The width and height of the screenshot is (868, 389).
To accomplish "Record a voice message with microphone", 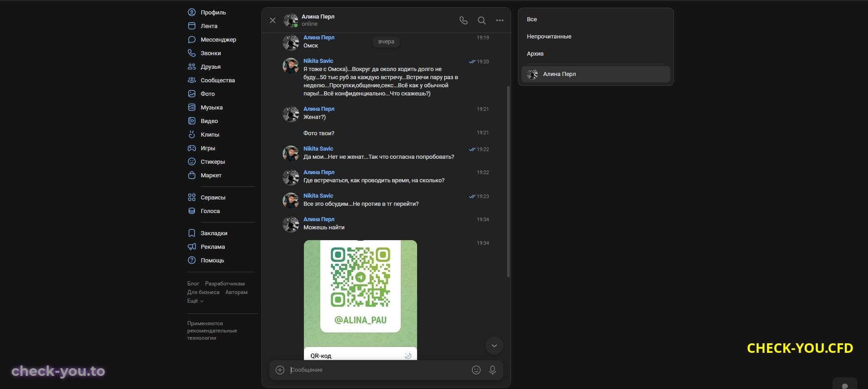I will coord(493,370).
